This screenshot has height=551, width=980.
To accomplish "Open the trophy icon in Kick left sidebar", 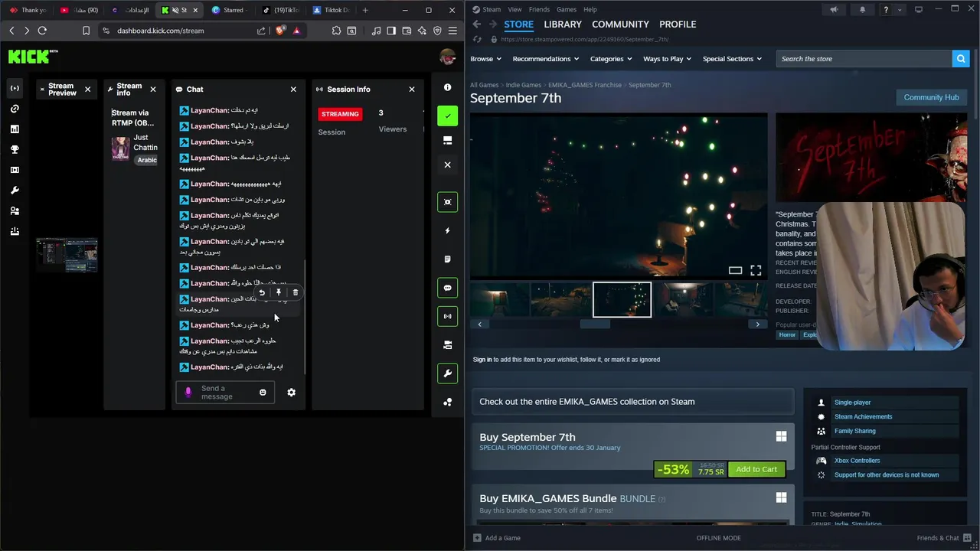I will pyautogui.click(x=15, y=150).
